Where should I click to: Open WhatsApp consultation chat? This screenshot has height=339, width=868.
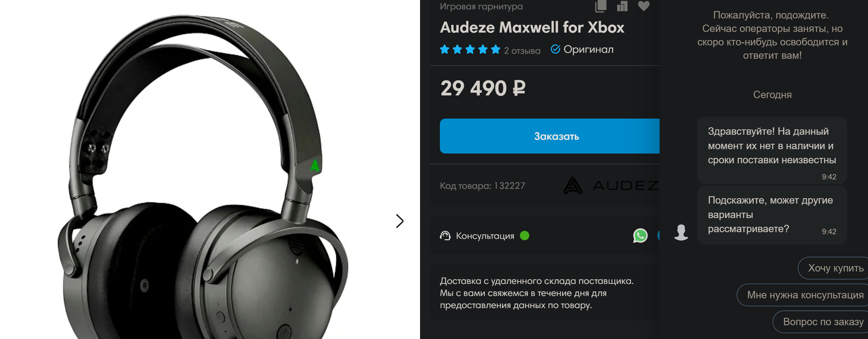(x=640, y=236)
